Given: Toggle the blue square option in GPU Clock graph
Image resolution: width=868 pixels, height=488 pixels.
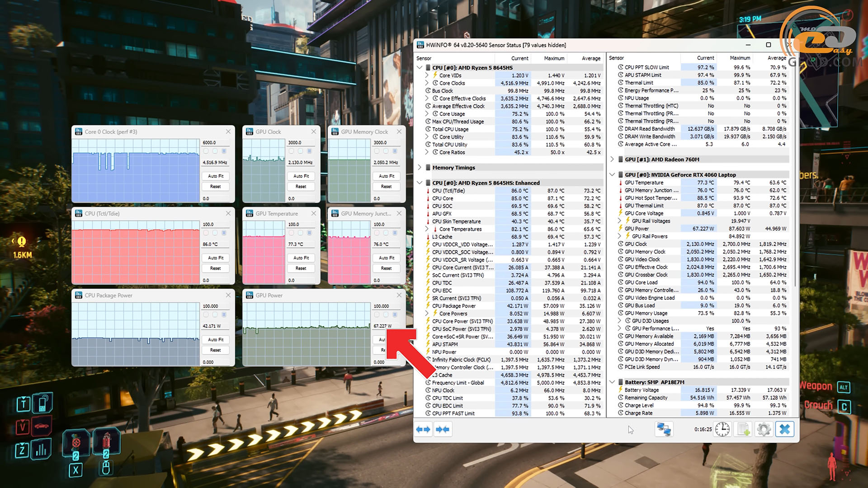Looking at the screenshot, I should pyautogui.click(x=309, y=151).
